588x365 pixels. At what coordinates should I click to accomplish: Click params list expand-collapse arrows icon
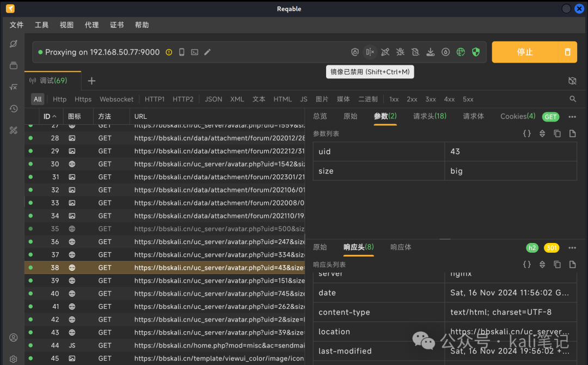point(542,133)
